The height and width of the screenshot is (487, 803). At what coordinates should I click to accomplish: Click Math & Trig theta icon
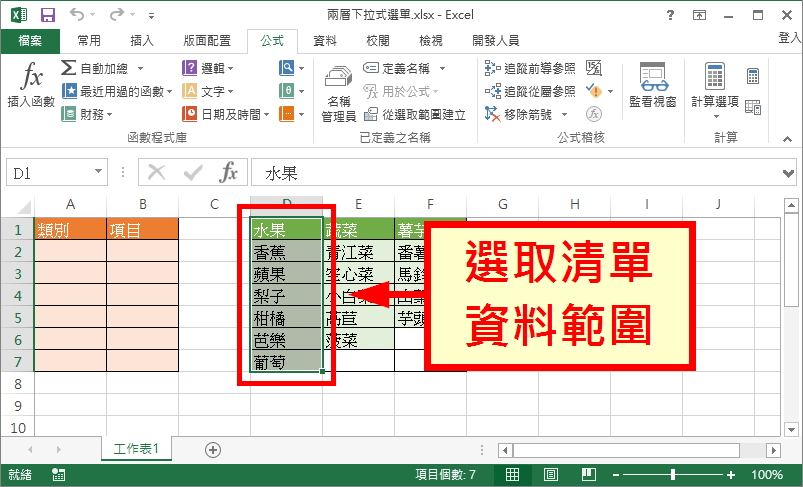click(x=287, y=91)
